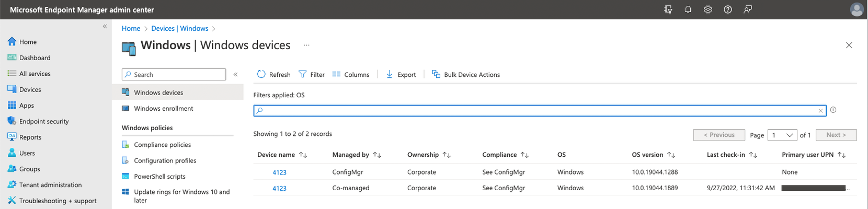Clear the device search box

coord(820,111)
